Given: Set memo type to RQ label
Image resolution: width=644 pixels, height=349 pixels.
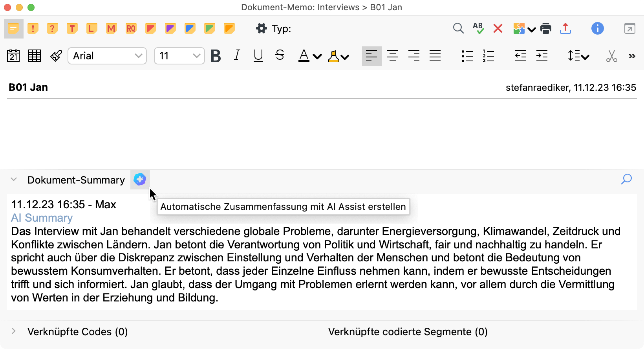Looking at the screenshot, I should pyautogui.click(x=131, y=29).
